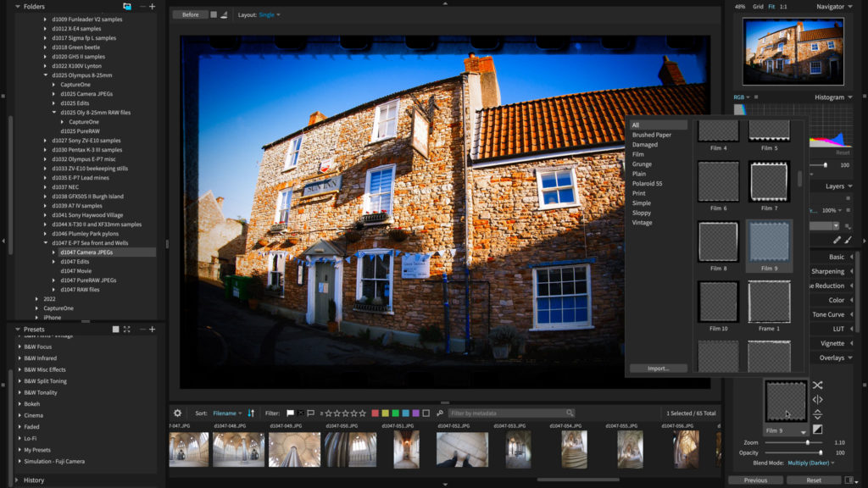The height and width of the screenshot is (488, 868).
Task: Select the Grunge border category
Action: 642,164
